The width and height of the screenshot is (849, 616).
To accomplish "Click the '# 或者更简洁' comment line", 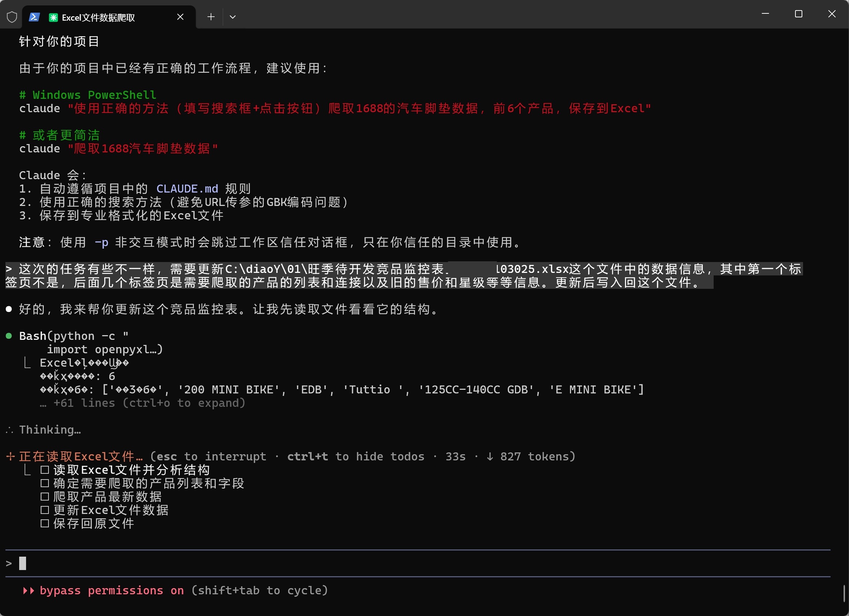I will pyautogui.click(x=59, y=135).
